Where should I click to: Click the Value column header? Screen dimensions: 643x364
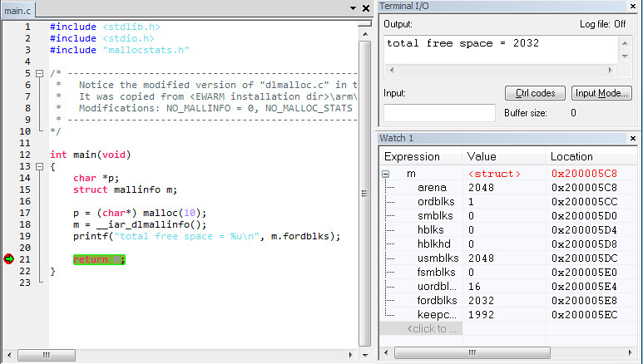[x=504, y=156]
